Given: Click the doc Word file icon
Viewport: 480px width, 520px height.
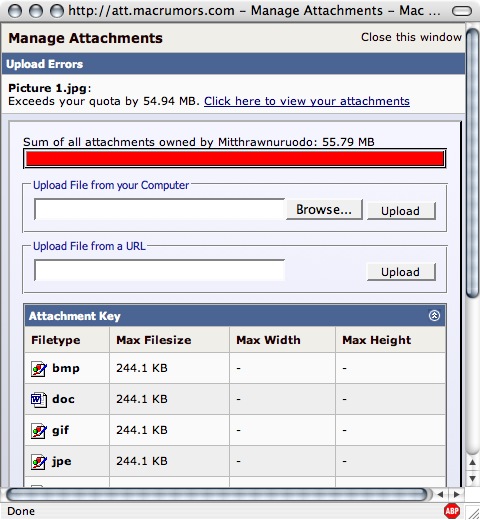Looking at the screenshot, I should click(x=39, y=399).
